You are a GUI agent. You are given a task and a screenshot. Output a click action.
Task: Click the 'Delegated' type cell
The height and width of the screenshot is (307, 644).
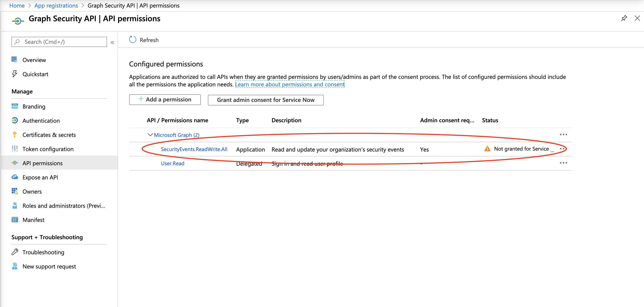click(x=249, y=164)
